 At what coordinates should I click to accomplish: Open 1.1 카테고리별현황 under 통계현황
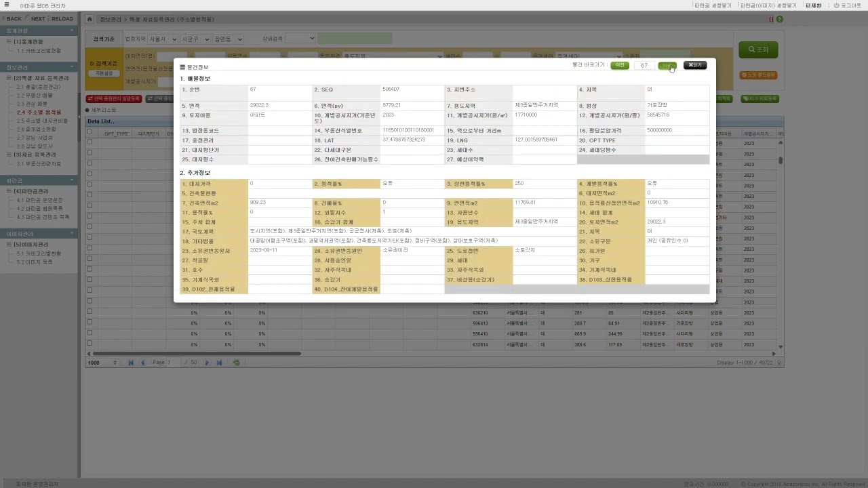[39, 50]
